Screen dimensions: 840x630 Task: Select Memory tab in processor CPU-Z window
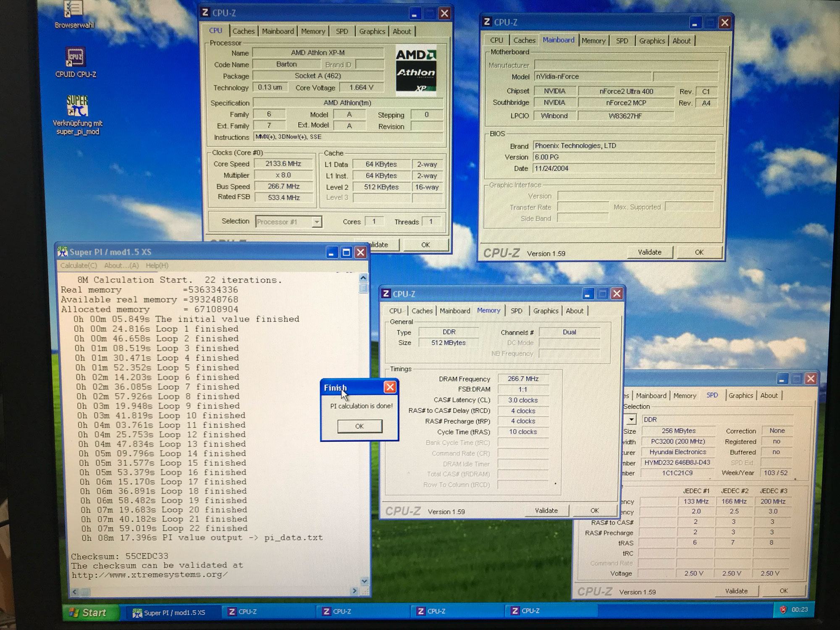click(313, 31)
